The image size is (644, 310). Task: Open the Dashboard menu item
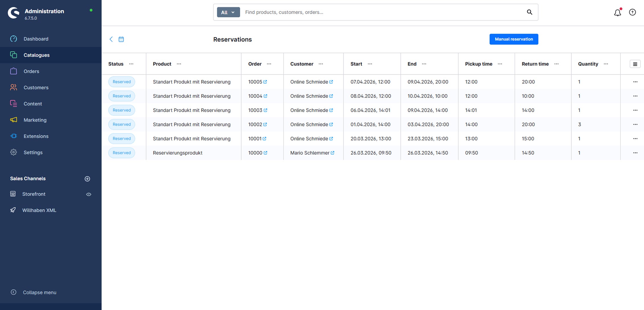(x=51, y=39)
